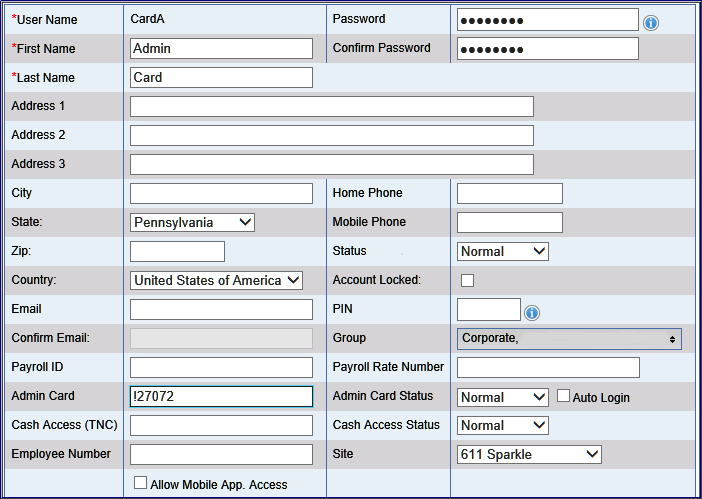
Task: Expand the Country dropdown list
Action: [x=216, y=280]
